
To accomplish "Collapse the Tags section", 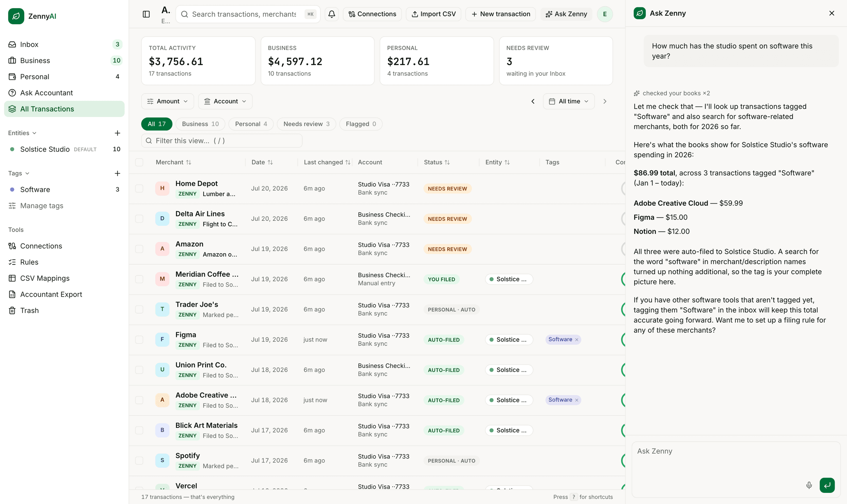I will pos(19,174).
